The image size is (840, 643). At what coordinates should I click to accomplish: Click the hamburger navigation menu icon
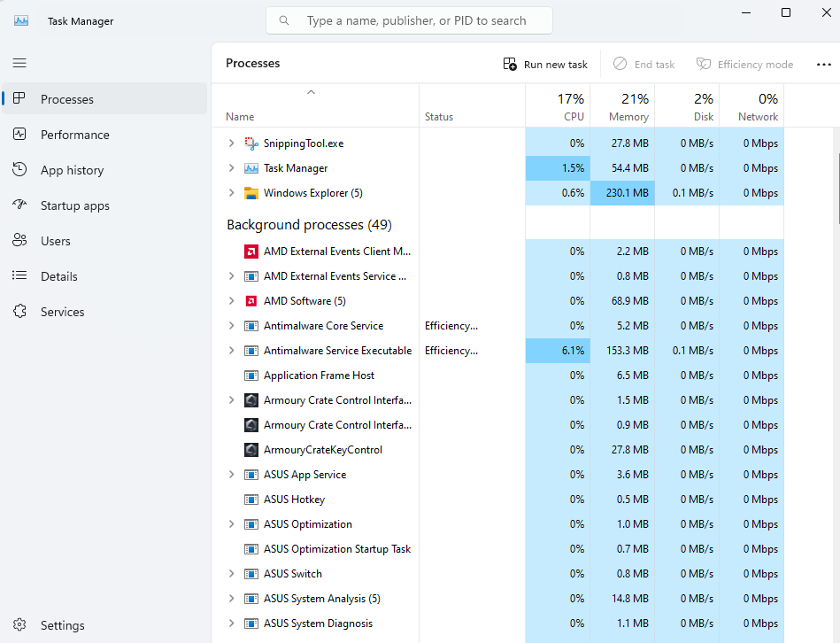pyautogui.click(x=19, y=63)
